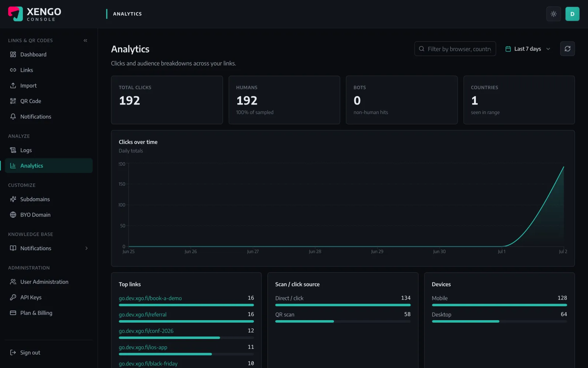Open the user avatar D menu
The height and width of the screenshot is (368, 588).
coord(572,14)
